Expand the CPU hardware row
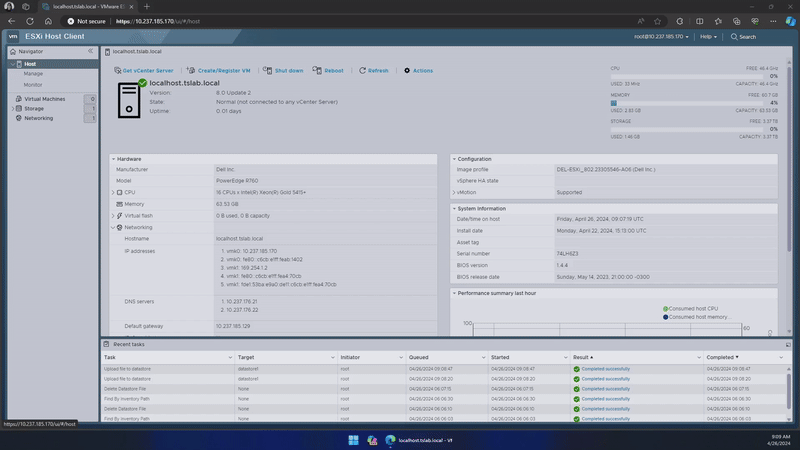 [x=113, y=192]
